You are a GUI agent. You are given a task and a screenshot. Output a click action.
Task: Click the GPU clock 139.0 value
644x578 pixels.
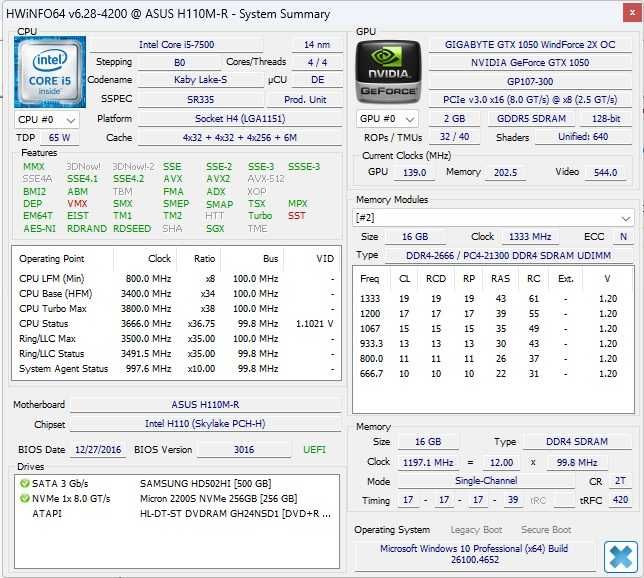(414, 172)
